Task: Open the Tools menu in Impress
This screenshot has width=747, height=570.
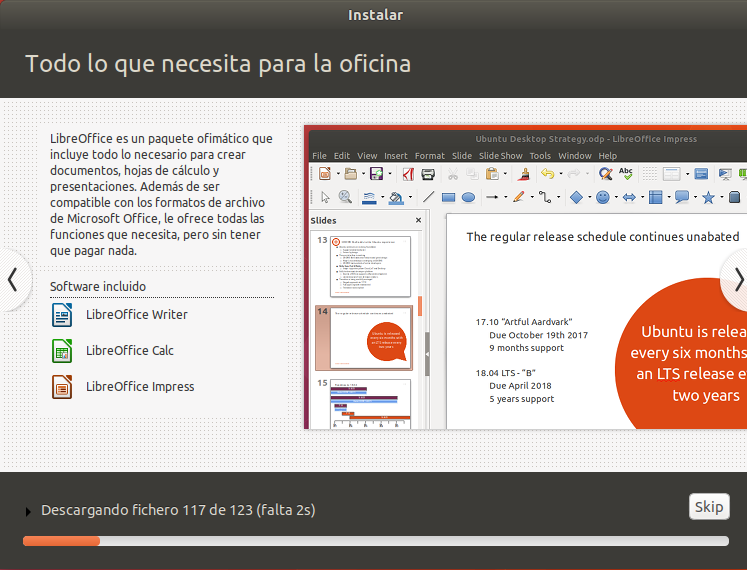Action: [x=540, y=156]
